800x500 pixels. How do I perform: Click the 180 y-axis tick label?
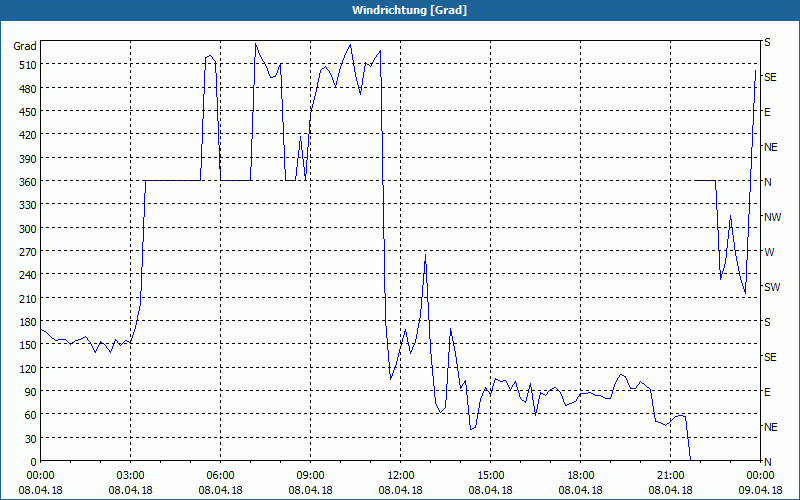coord(27,322)
